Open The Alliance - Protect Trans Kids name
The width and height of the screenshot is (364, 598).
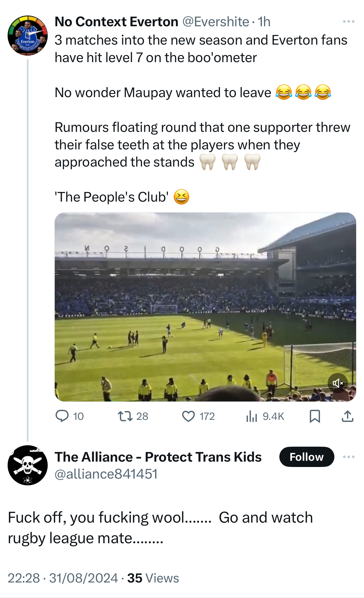(158, 457)
